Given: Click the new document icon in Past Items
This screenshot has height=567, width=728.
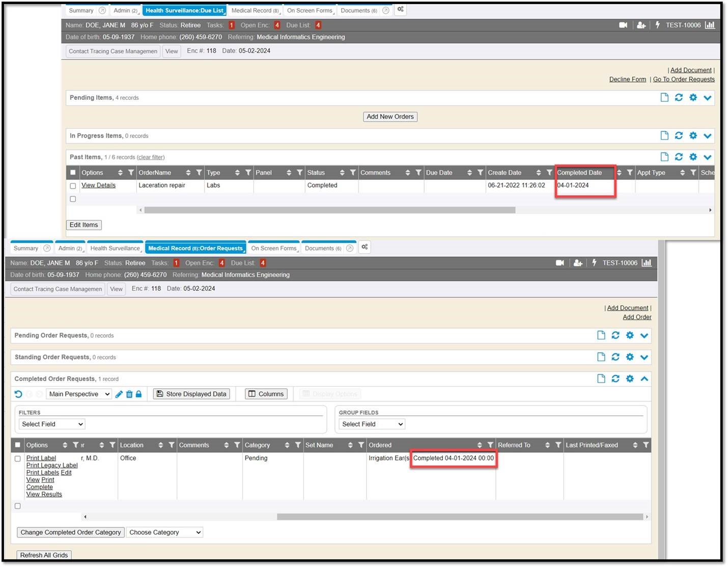Looking at the screenshot, I should click(664, 157).
